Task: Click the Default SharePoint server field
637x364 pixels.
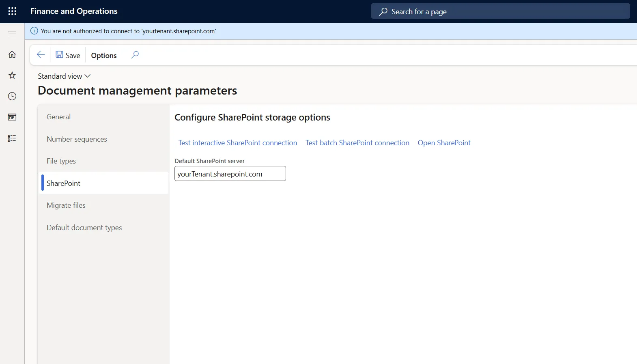Action: 230,174
